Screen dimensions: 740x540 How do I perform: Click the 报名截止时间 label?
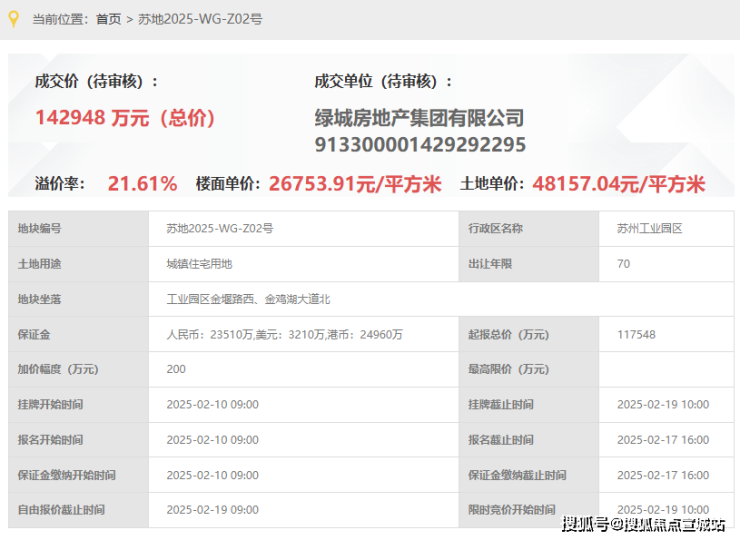(x=501, y=440)
